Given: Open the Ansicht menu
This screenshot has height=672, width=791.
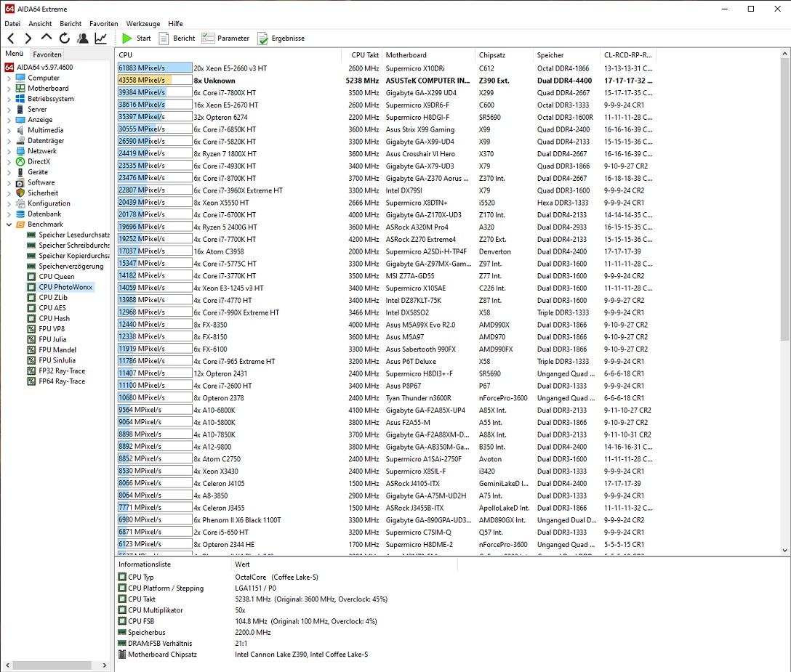Looking at the screenshot, I should [40, 24].
